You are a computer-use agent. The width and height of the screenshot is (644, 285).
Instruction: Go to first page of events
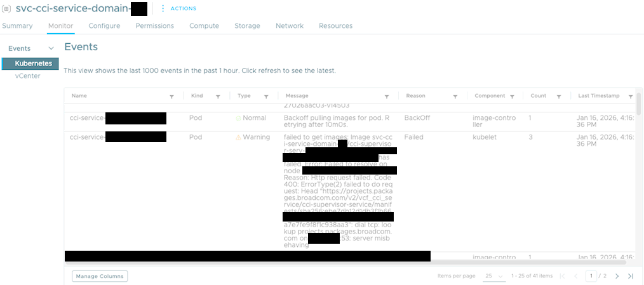pyautogui.click(x=563, y=276)
